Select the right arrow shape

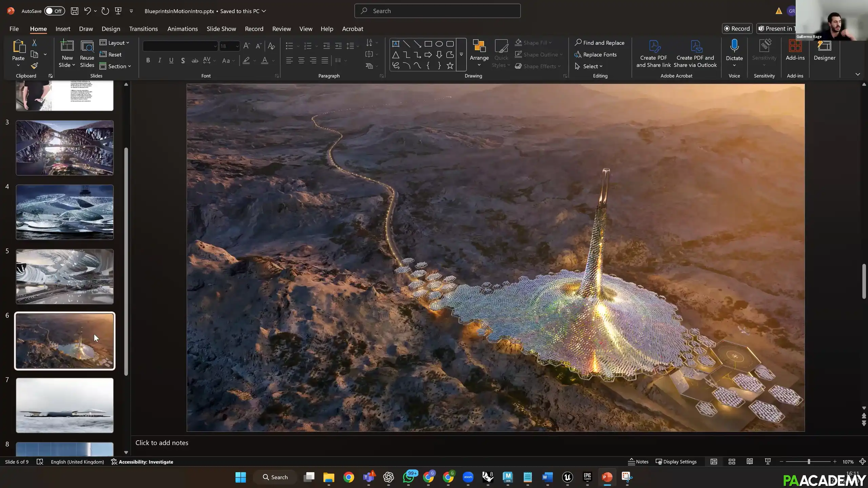click(428, 55)
